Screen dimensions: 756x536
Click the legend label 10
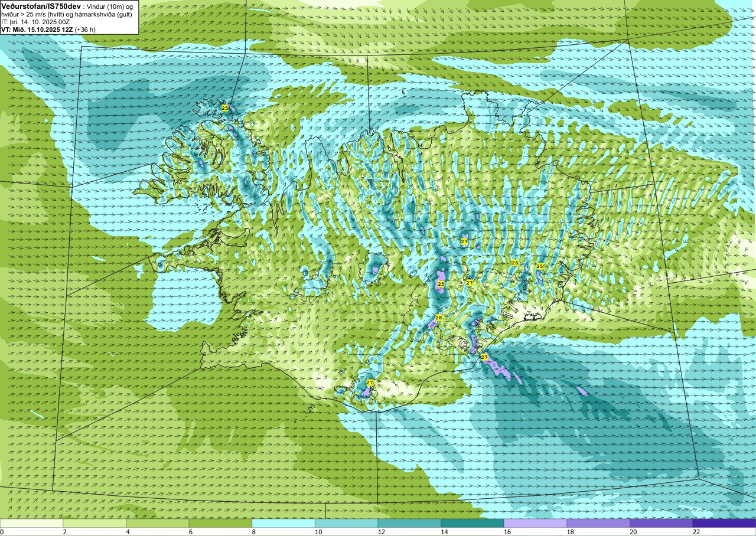pos(318,532)
